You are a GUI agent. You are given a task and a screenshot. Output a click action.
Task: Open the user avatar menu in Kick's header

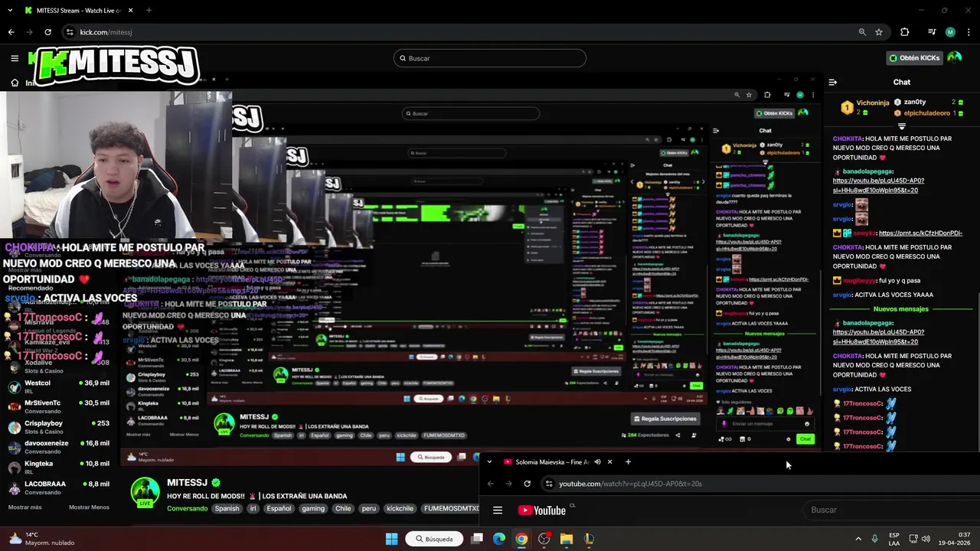[954, 57]
